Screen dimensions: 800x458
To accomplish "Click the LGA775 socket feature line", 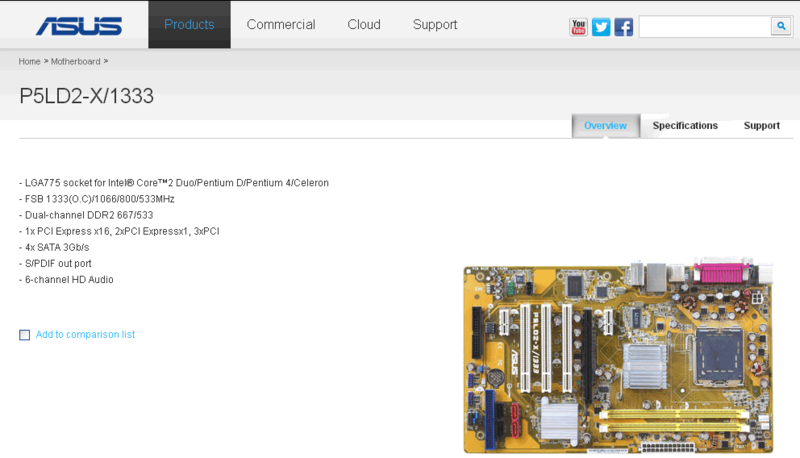I will [x=174, y=183].
